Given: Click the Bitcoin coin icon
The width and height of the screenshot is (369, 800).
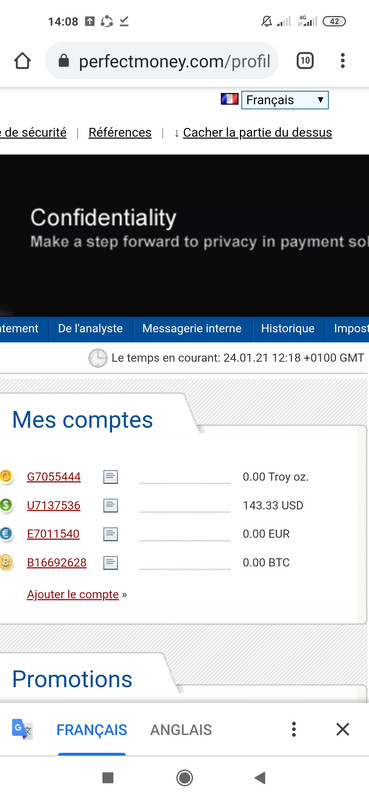Looking at the screenshot, I should pyautogui.click(x=6, y=563).
